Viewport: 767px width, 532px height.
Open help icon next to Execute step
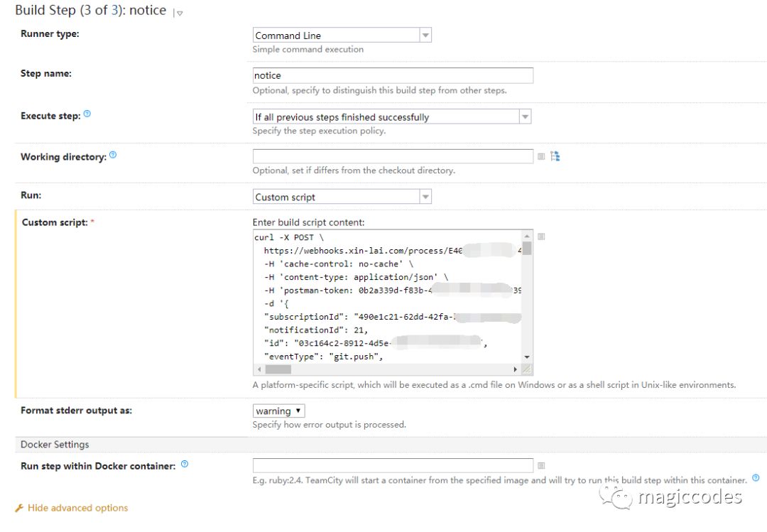[x=87, y=114]
